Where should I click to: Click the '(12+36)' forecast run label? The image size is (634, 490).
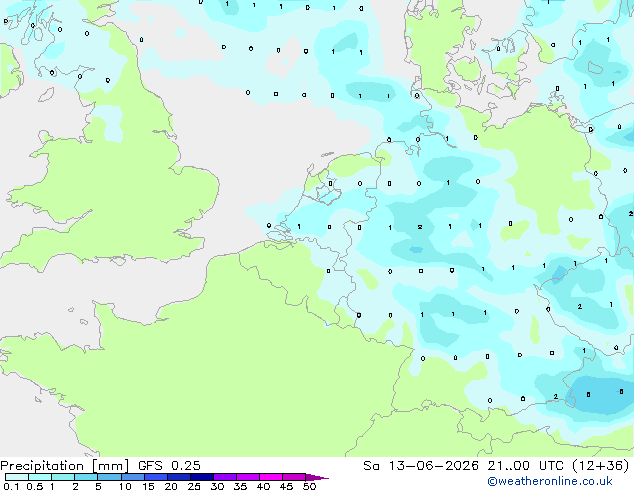(601, 466)
